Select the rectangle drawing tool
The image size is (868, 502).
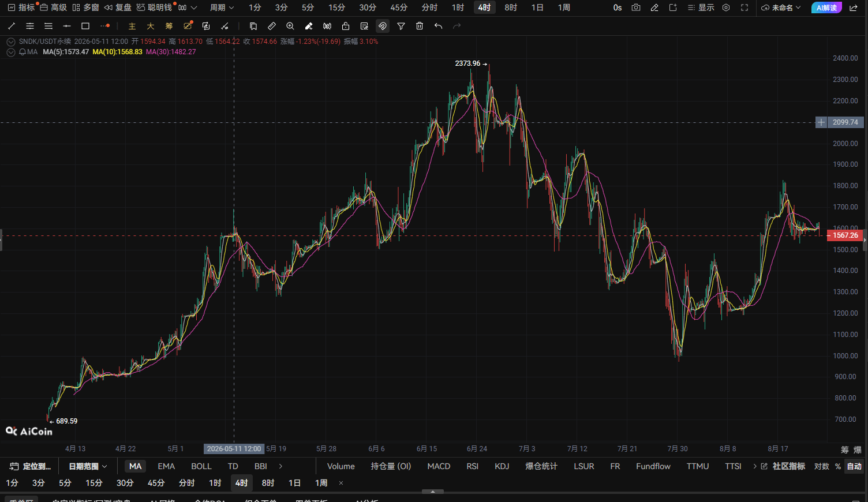point(85,26)
